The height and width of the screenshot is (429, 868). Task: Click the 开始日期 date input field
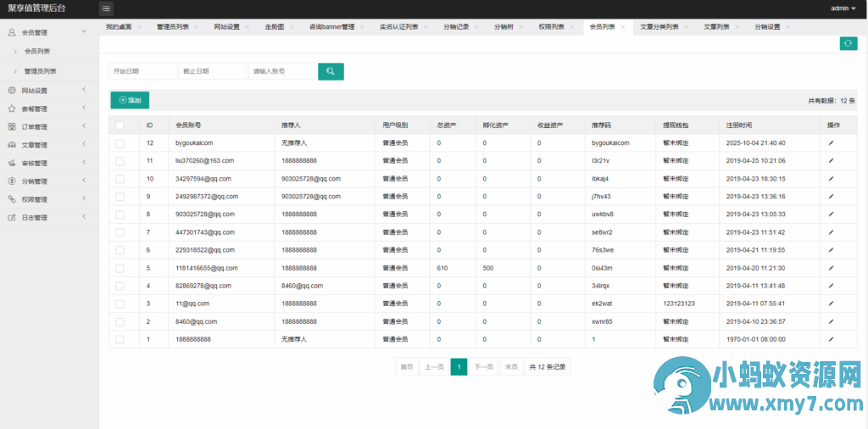(142, 71)
